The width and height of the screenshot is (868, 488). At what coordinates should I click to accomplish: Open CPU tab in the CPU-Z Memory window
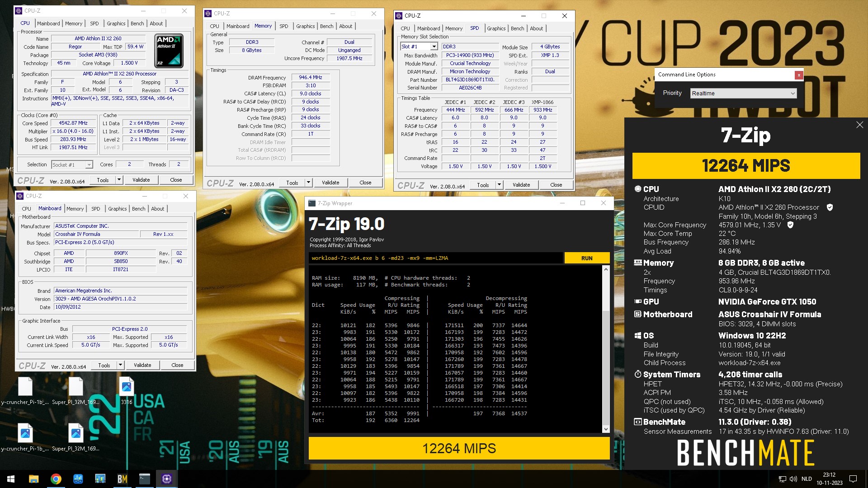(x=214, y=26)
